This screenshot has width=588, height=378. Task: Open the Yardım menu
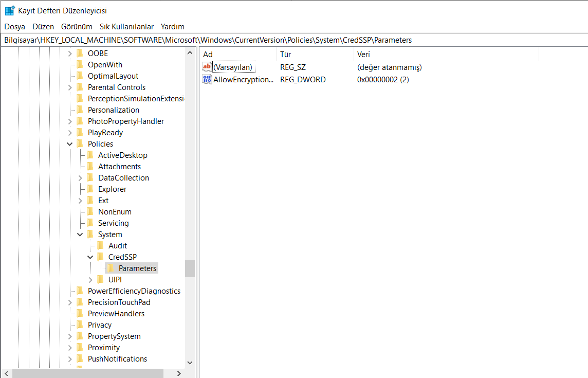[x=173, y=27]
